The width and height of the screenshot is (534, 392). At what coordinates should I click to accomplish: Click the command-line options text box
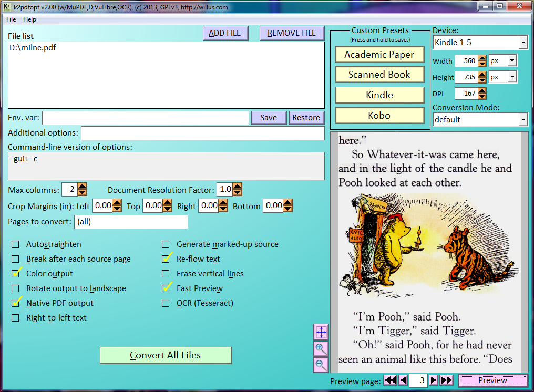coord(166,166)
